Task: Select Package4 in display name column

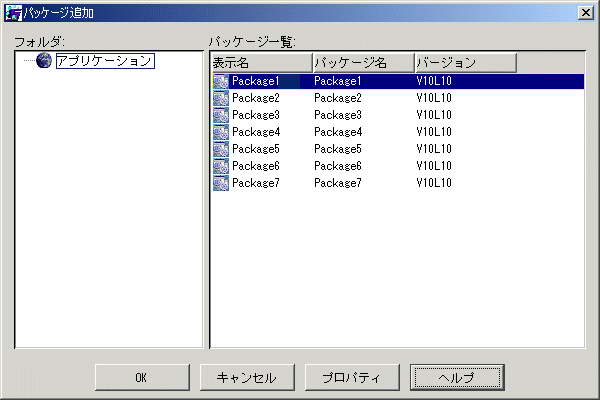Action: (256, 132)
